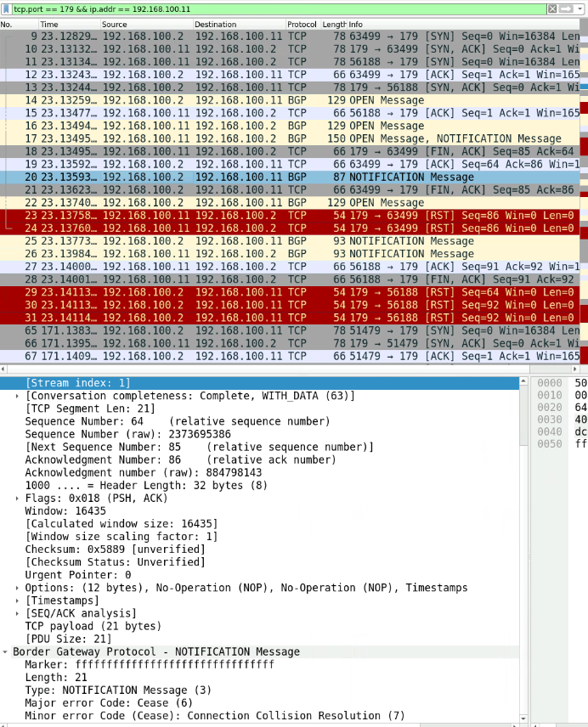Select packet 15 ACK from 56188
The width and height of the screenshot is (588, 727).
click(290, 113)
